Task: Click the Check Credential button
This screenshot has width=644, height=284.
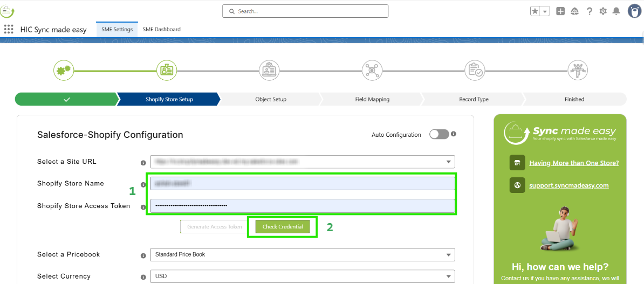Action: click(x=283, y=226)
